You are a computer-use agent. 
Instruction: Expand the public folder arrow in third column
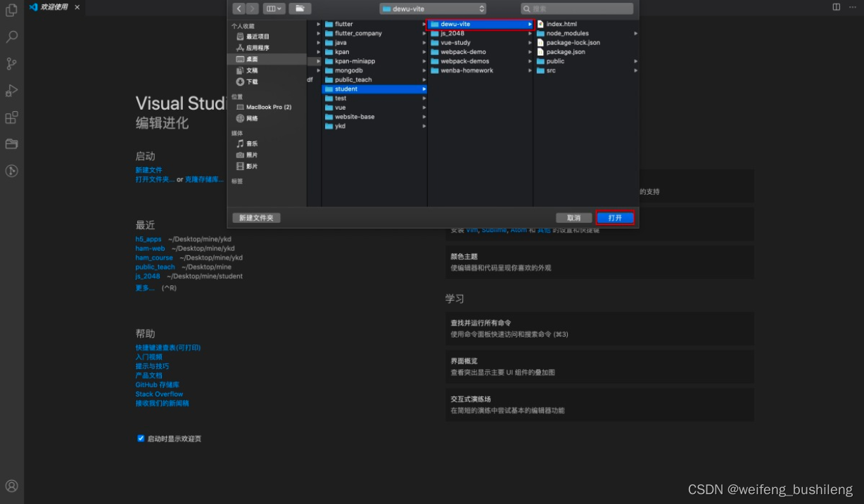coord(635,61)
